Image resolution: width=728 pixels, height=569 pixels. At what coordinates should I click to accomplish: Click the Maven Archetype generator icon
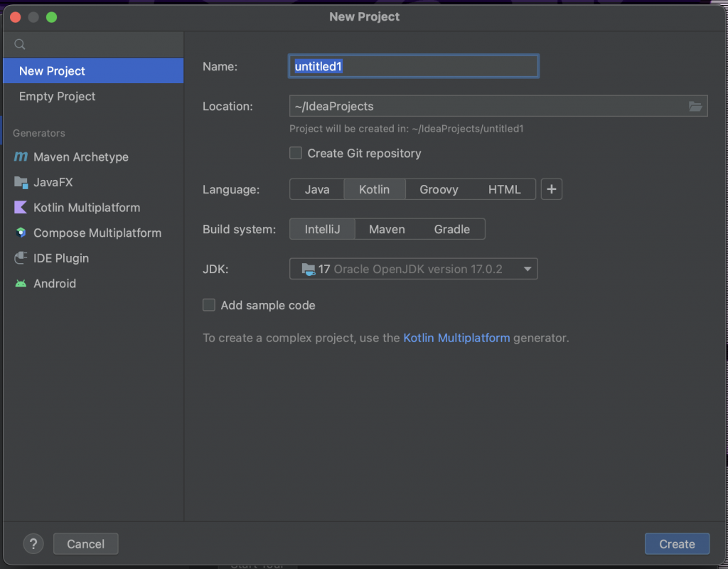(21, 156)
